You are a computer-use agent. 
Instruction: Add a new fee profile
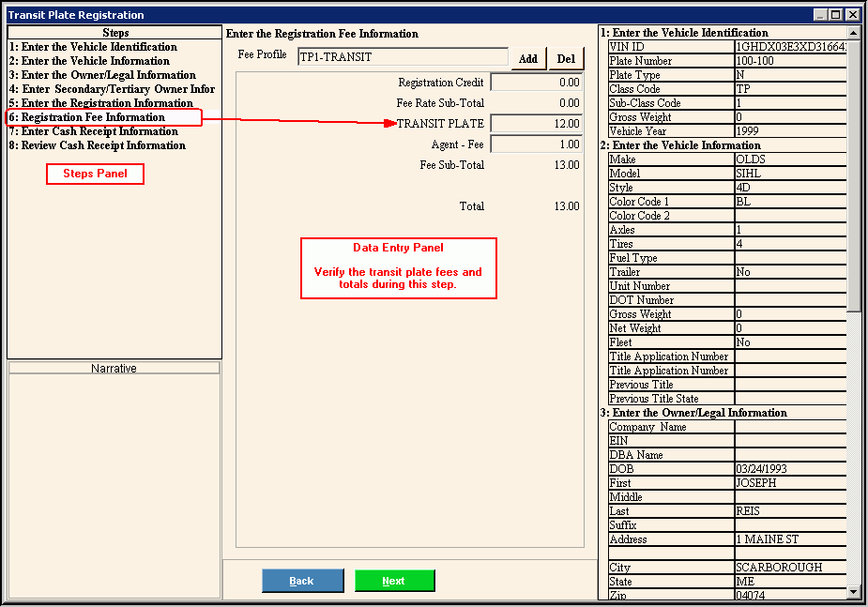528,58
